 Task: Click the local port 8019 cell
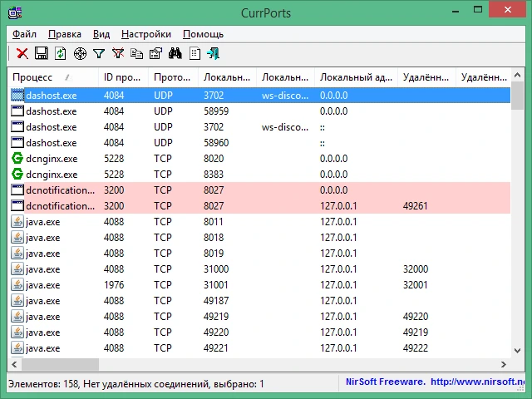coord(214,253)
